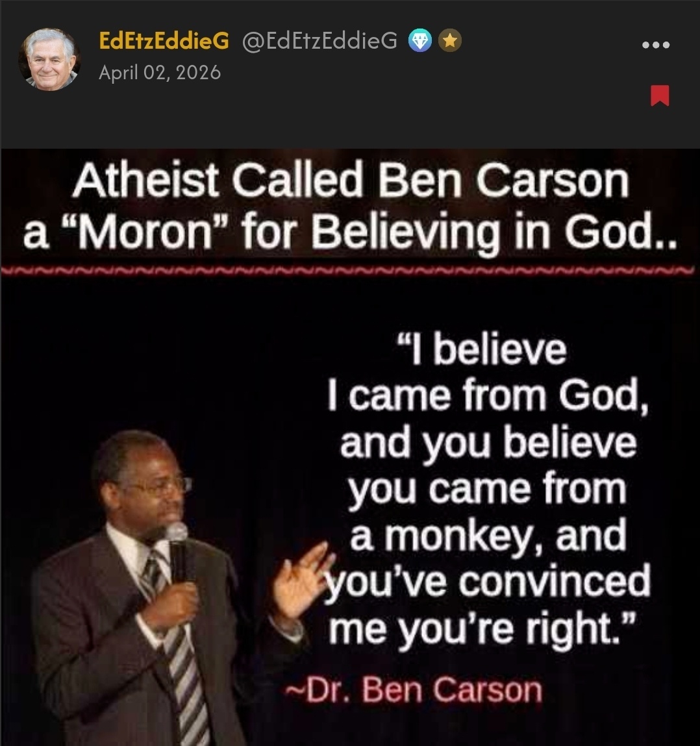Viewport: 700px width, 746px height.
Task: Open the EdEtzEddieG profile avatar
Action: 49,60
